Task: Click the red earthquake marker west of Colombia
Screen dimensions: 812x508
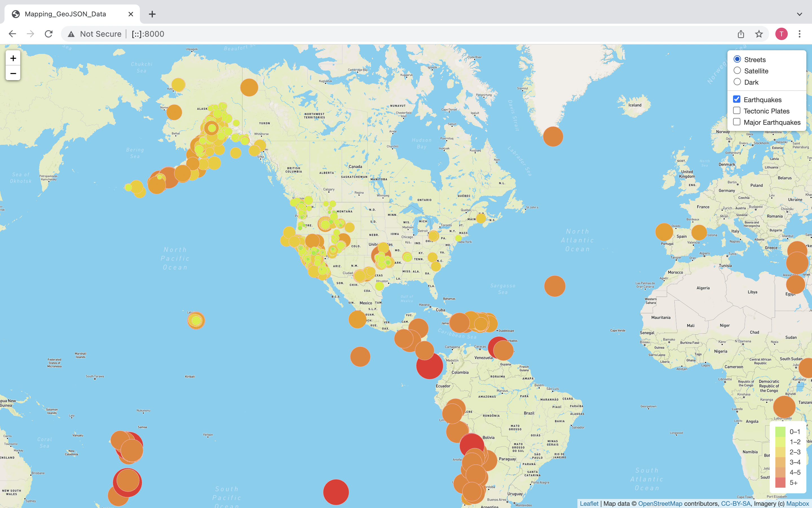Action: tap(430, 366)
